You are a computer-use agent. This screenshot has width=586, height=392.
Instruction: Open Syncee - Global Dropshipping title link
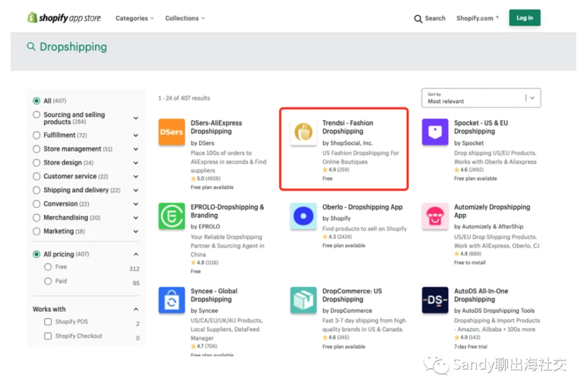pyautogui.click(x=214, y=295)
